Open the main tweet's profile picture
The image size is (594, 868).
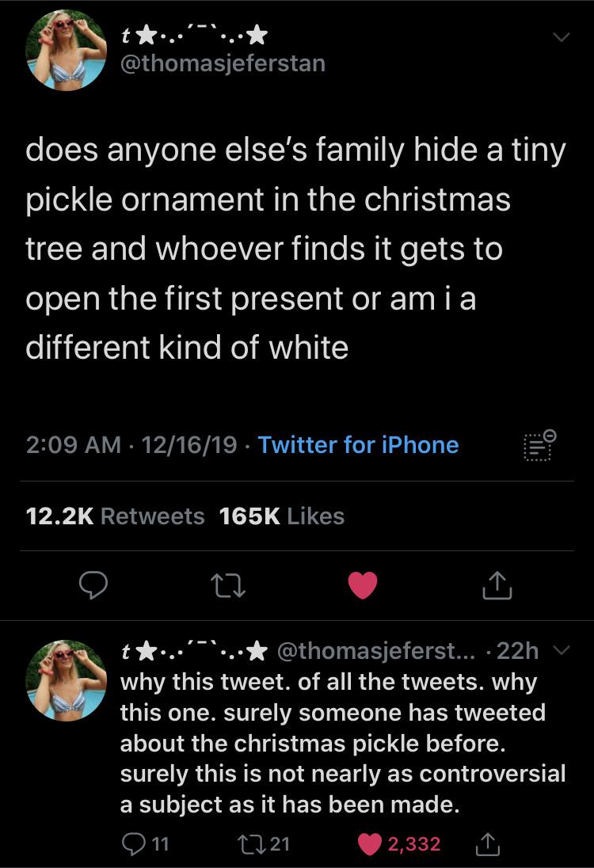[x=67, y=49]
